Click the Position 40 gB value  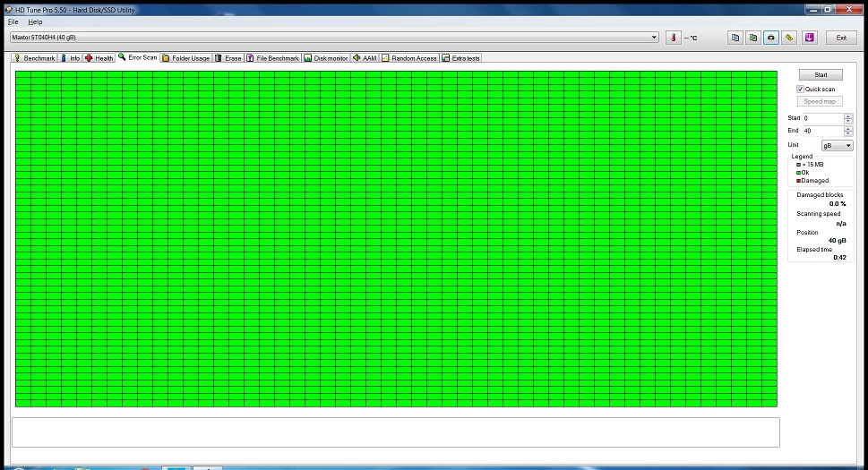[837, 241]
